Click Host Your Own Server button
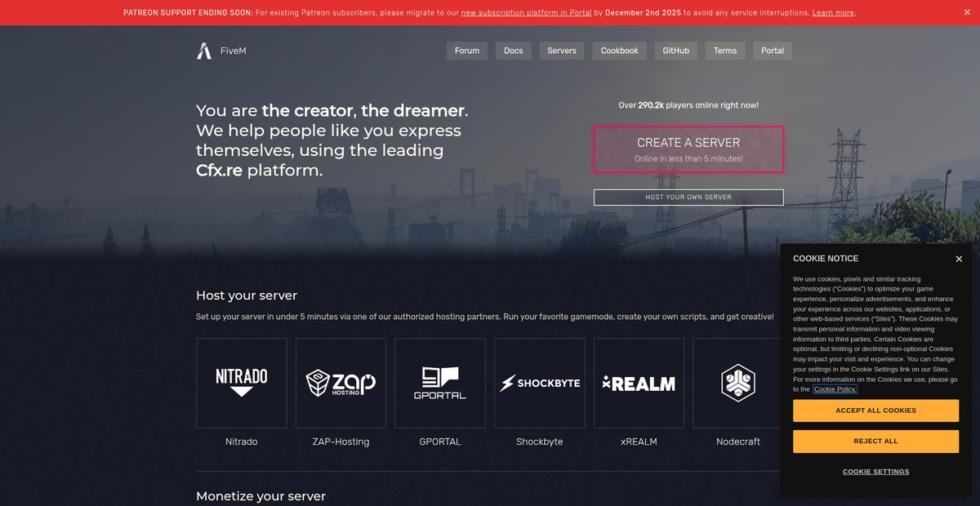980x506 pixels. [x=688, y=197]
